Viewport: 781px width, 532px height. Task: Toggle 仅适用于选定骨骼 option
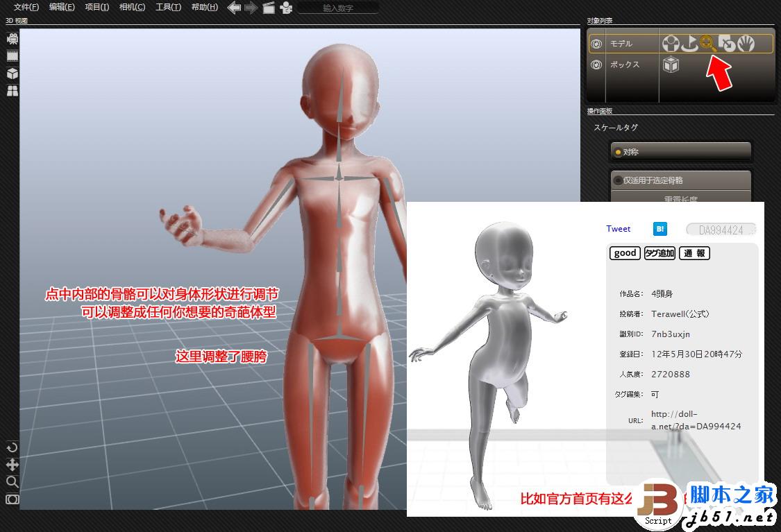click(x=680, y=180)
